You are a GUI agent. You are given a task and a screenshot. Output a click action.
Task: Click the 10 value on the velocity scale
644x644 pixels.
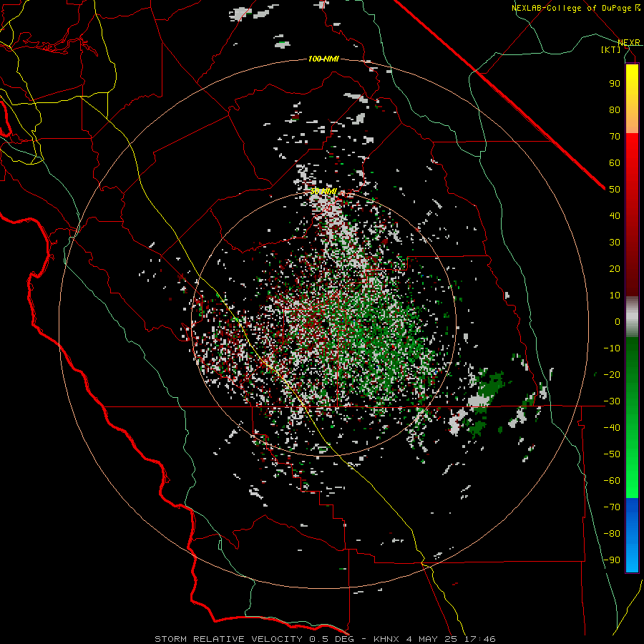tap(615, 296)
